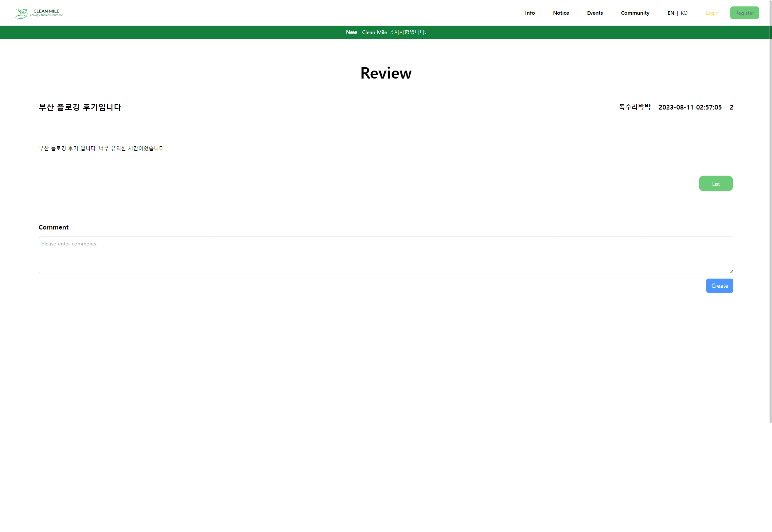The image size is (772, 532).
Task: Open the Community menu
Action: tap(635, 13)
